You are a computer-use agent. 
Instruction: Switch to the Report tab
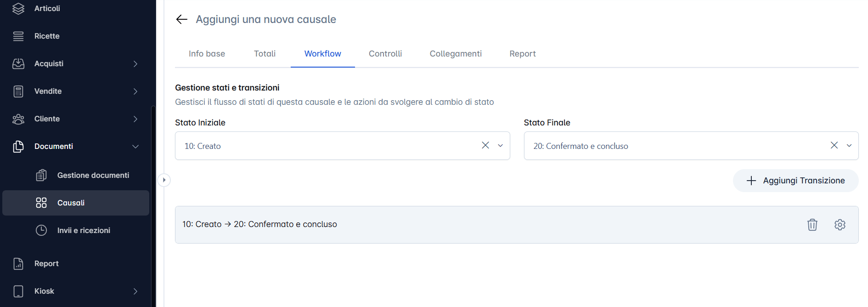coord(523,54)
